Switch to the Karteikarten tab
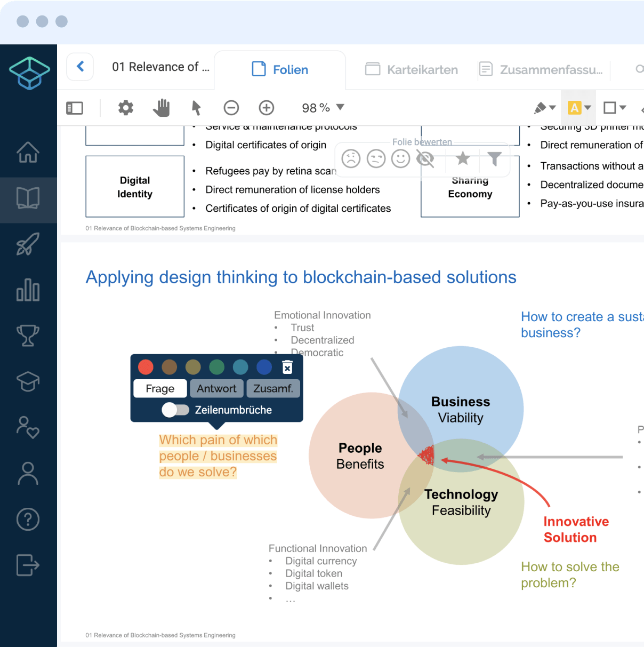The width and height of the screenshot is (644, 647). (412, 70)
